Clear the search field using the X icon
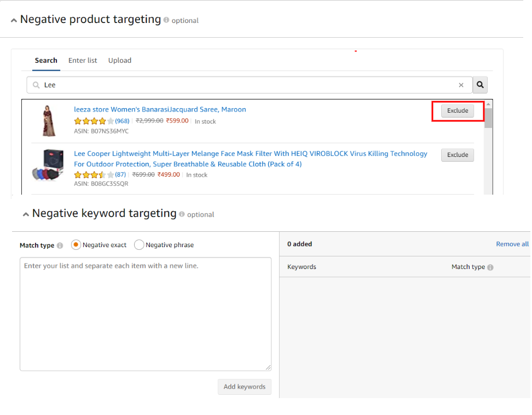Screen dimensions: 532x415 point(461,85)
